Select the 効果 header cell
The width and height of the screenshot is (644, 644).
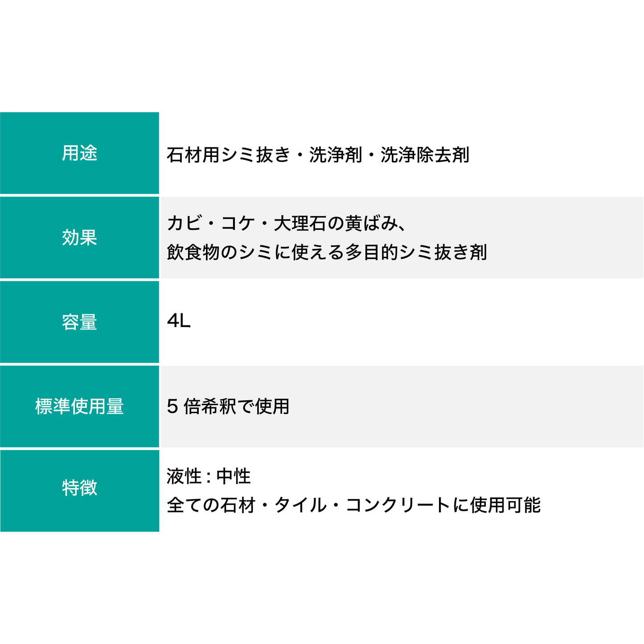point(79,238)
